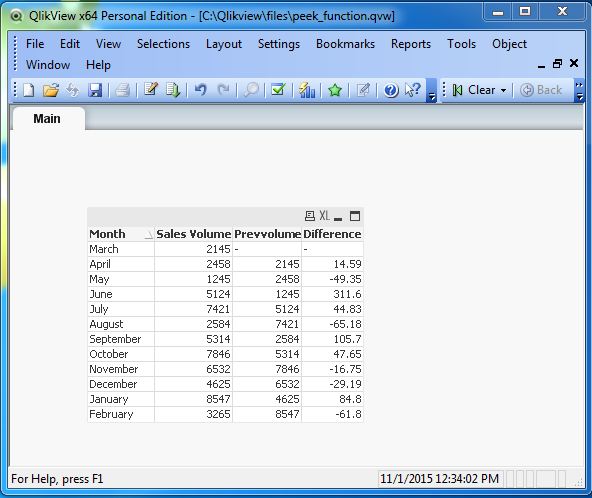592x498 pixels.
Task: Click the Search magnifier icon
Action: (x=251, y=90)
